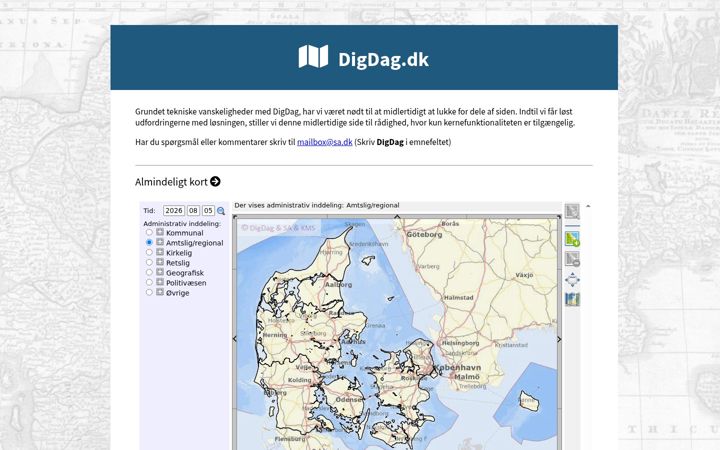Click the Aalborg label on the map
The width and height of the screenshot is (720, 450).
[x=338, y=285]
